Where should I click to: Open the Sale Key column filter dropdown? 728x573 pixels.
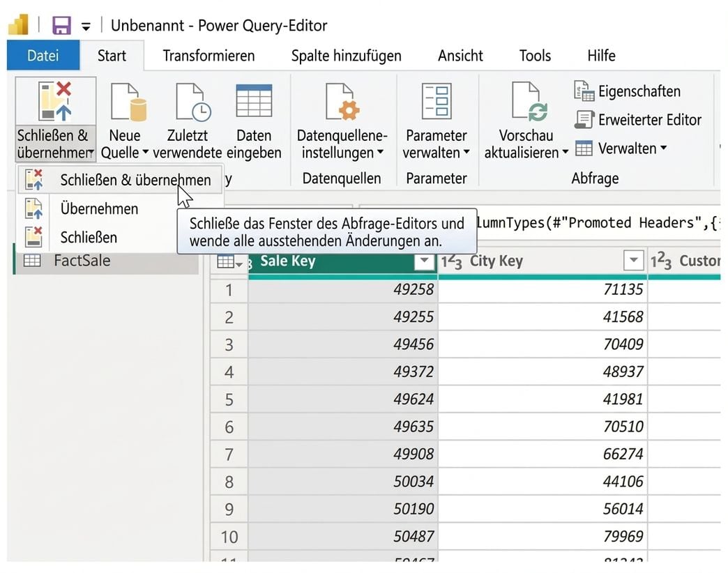tap(424, 261)
